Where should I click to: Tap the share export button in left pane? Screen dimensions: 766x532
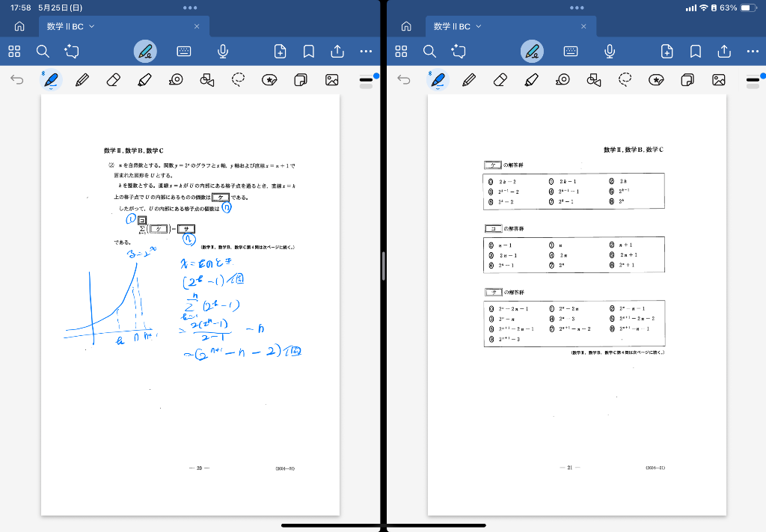337,51
